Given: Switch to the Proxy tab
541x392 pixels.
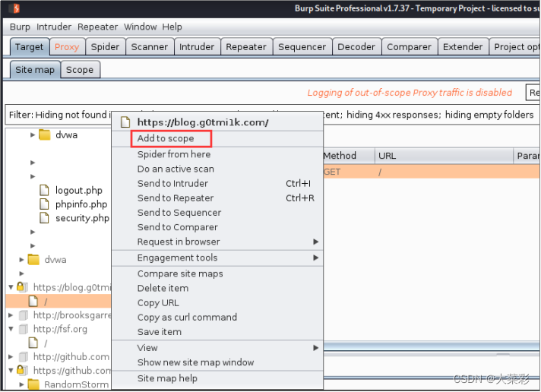Looking at the screenshot, I should tap(67, 47).
